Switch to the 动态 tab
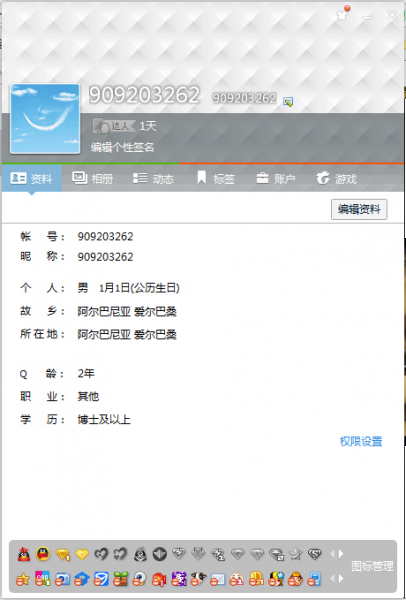The height and width of the screenshot is (600, 406). [x=153, y=178]
